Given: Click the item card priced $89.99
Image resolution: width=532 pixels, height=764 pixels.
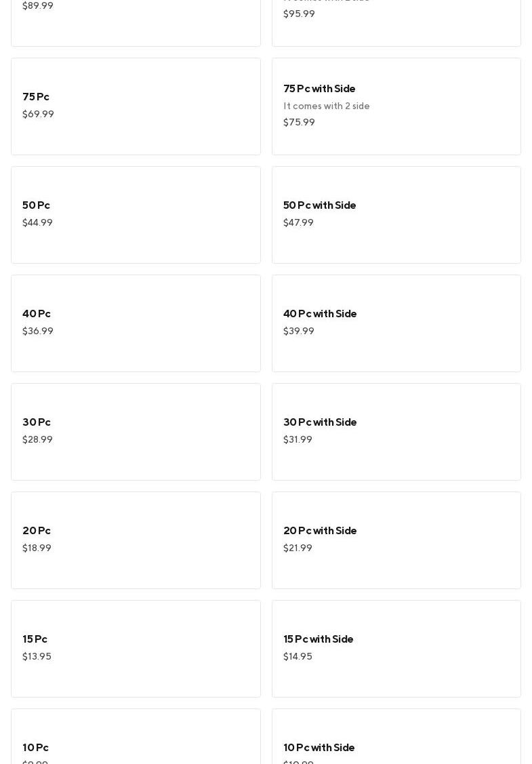Looking at the screenshot, I should pyautogui.click(x=136, y=24).
